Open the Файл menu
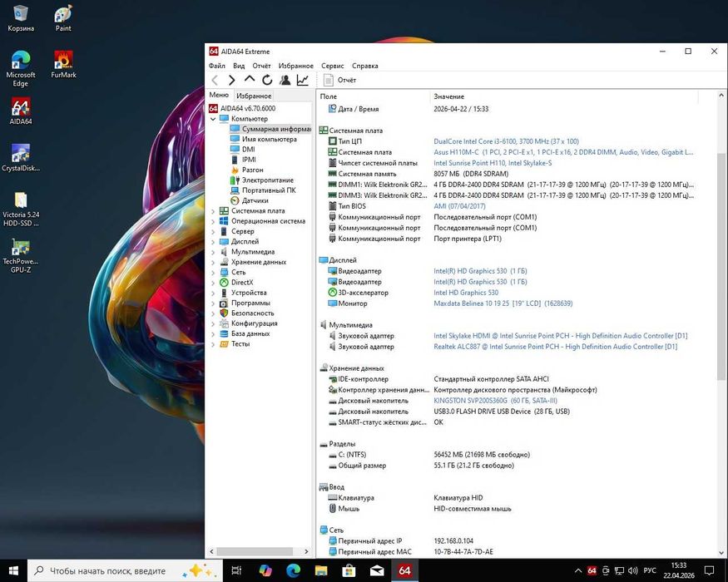 tap(217, 66)
